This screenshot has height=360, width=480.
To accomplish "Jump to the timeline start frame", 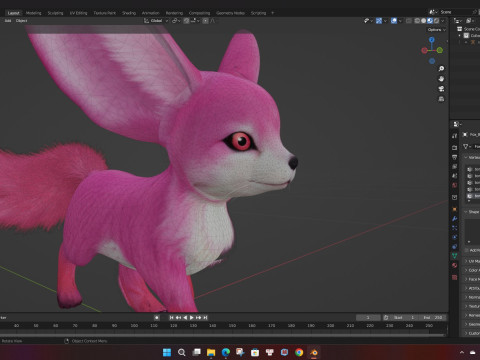I will [x=171, y=318].
